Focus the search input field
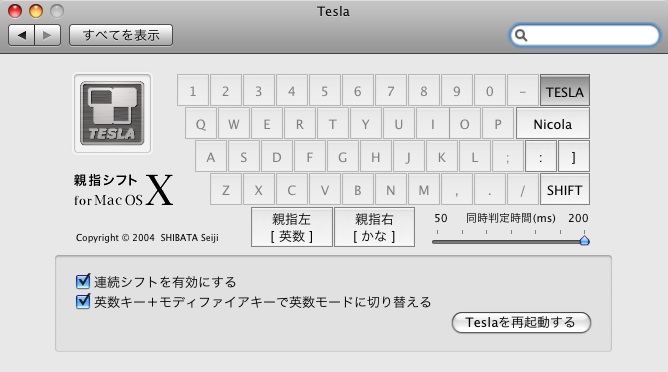 click(585, 35)
